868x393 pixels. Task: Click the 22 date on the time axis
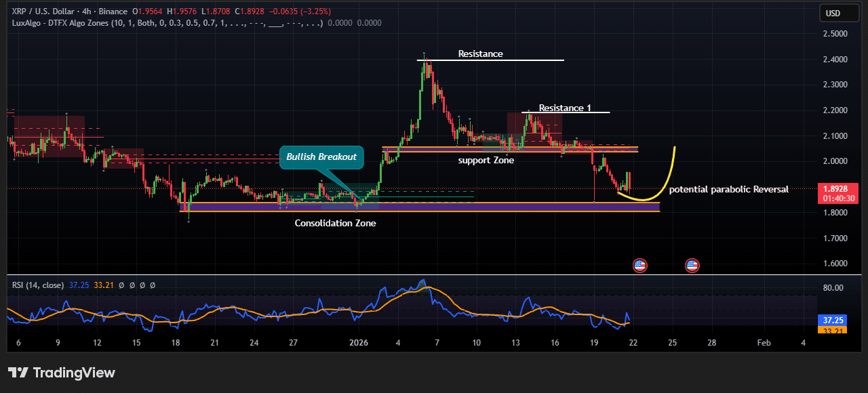[633, 343]
